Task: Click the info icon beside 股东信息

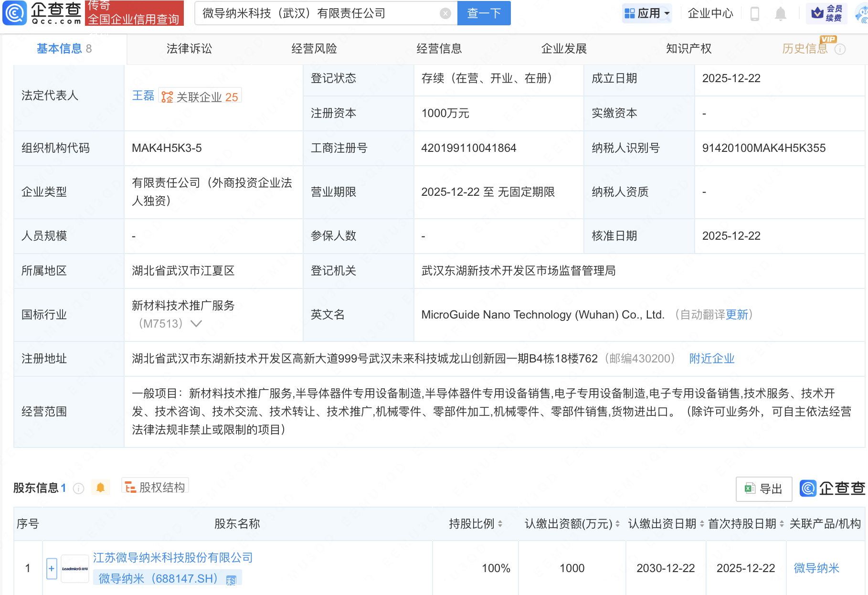Action: 78,488
